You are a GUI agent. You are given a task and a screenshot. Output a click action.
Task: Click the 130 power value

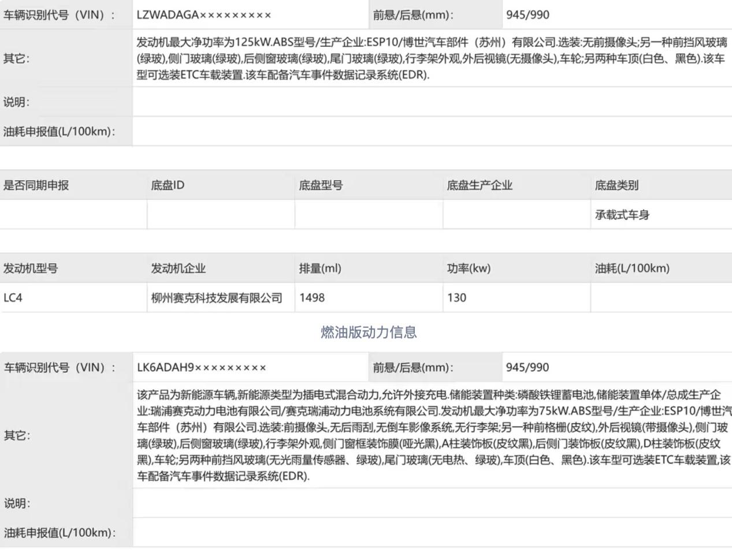456,298
